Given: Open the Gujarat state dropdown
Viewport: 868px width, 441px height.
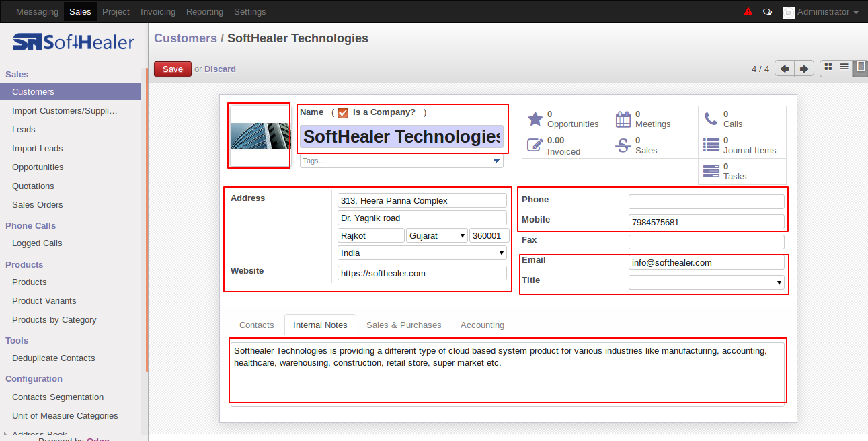Looking at the screenshot, I should (437, 235).
